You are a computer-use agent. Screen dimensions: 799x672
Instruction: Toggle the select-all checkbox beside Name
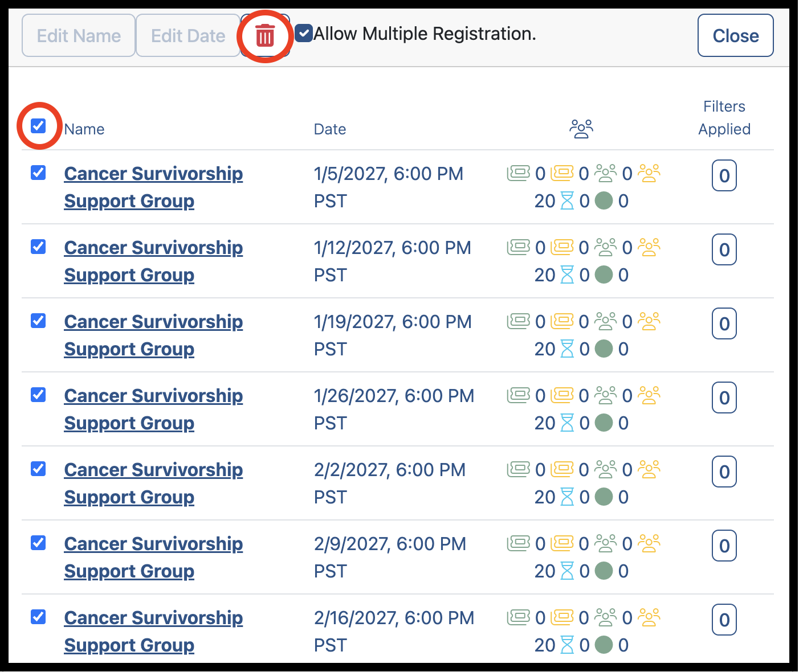click(x=38, y=125)
